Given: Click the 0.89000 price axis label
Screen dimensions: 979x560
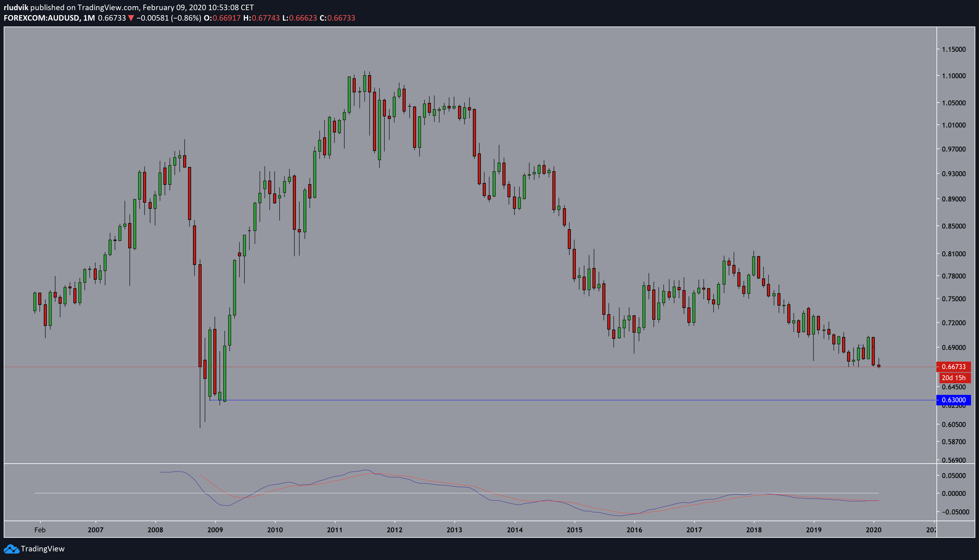Looking at the screenshot, I should (954, 199).
